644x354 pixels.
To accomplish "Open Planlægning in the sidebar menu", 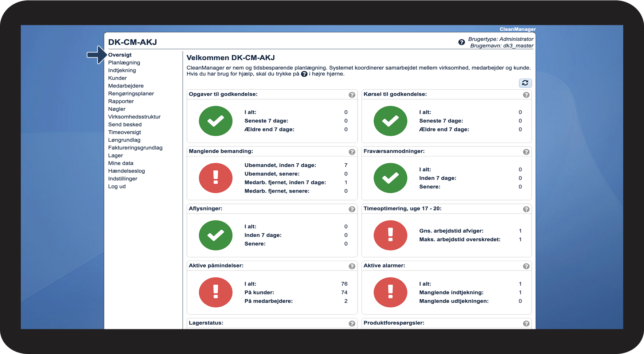I will [124, 63].
